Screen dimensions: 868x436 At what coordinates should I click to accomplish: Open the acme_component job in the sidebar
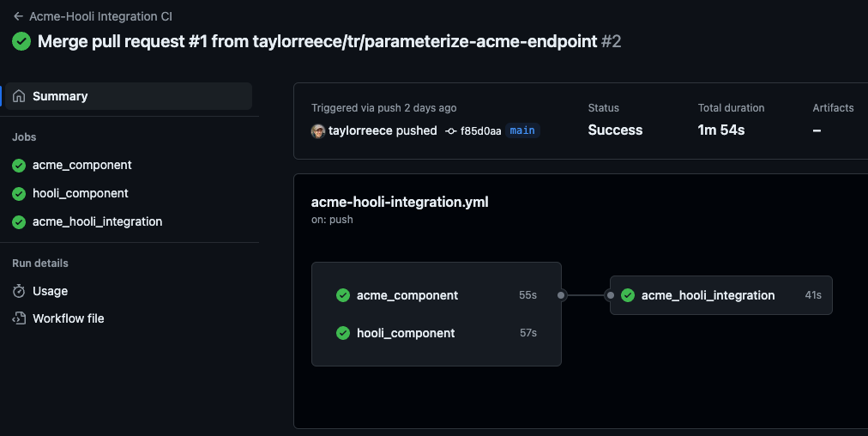[82, 165]
